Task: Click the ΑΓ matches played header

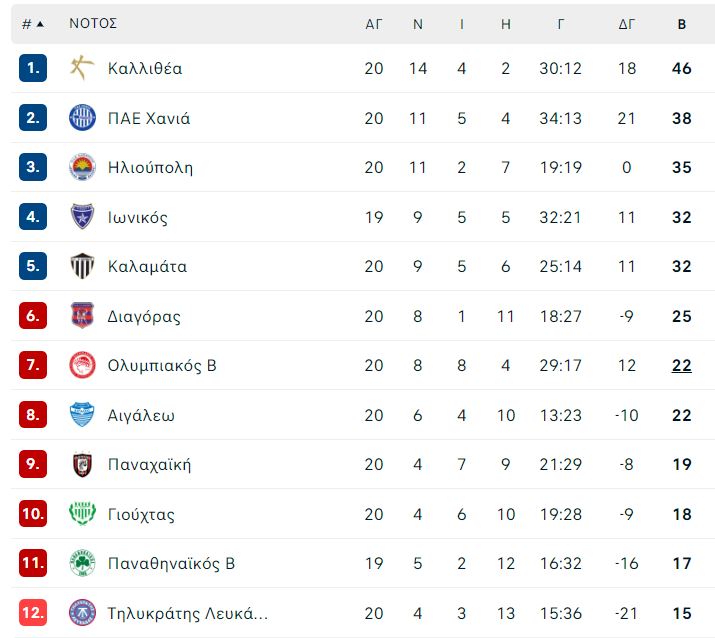Action: (x=373, y=24)
